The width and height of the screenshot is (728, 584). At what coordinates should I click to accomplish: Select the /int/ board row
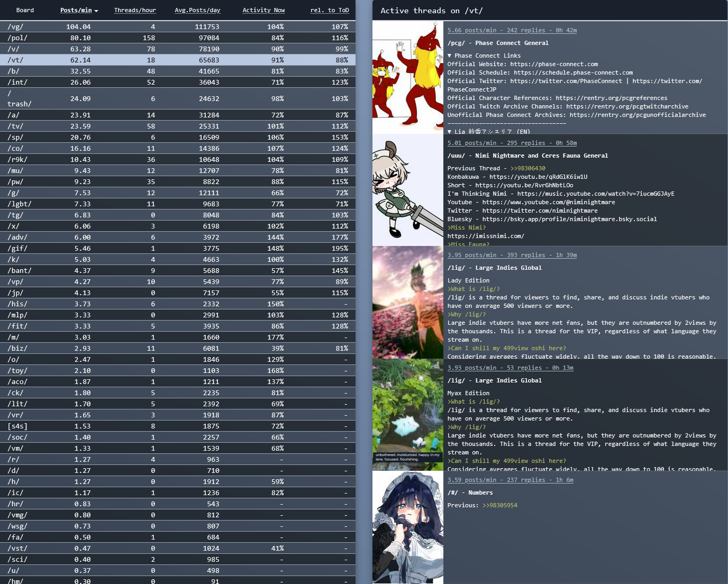tap(178, 82)
